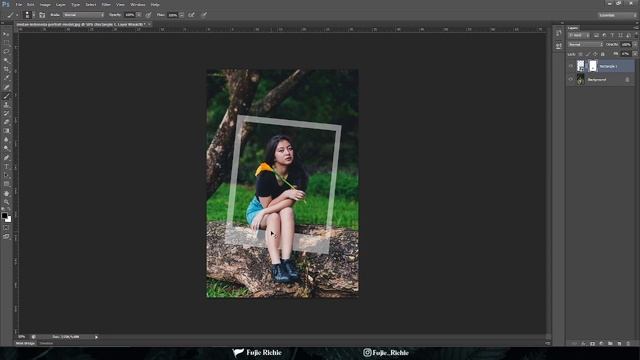Screen dimensions: 640x360
Task: Lock transparent pixels in Layers panel
Action: [x=580, y=54]
